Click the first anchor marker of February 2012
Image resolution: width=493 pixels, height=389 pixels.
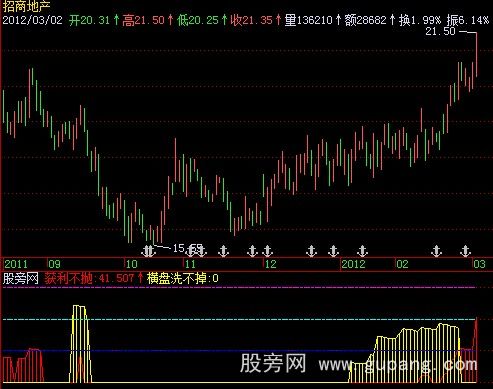[x=436, y=251]
